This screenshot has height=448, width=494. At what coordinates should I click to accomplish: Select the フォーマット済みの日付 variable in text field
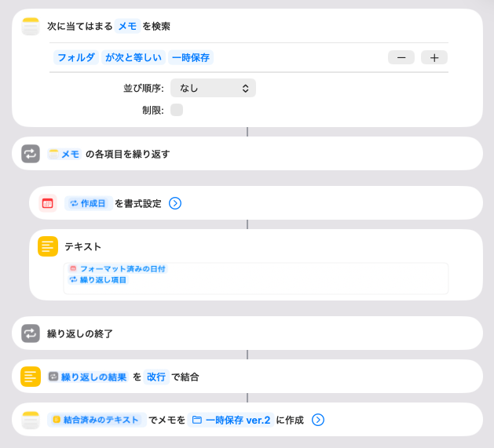(118, 269)
